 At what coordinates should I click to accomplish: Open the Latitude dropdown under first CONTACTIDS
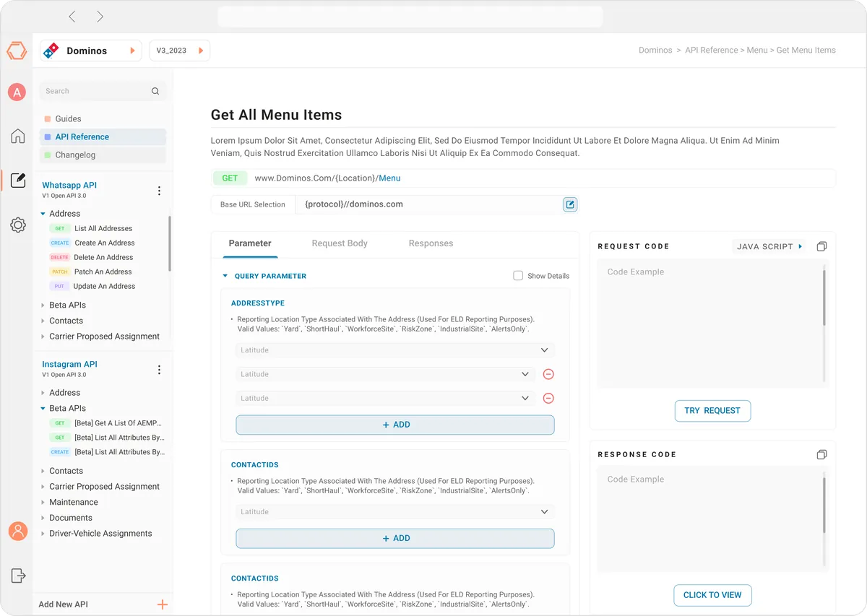[395, 512]
